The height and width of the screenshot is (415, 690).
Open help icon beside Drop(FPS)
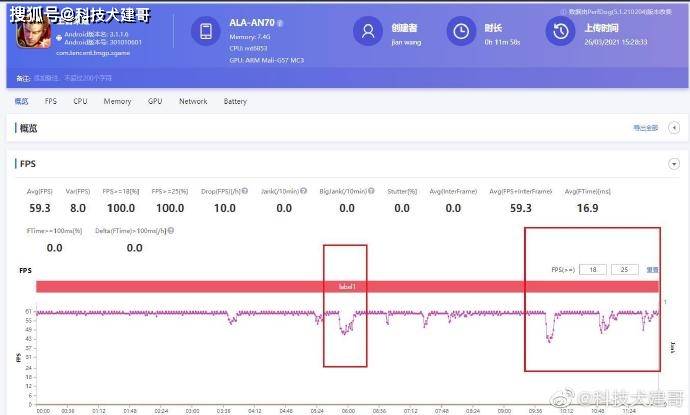tap(245, 191)
